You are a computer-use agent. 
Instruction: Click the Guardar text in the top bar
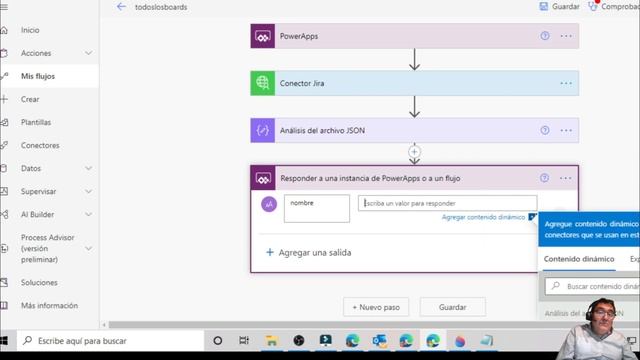click(x=565, y=7)
